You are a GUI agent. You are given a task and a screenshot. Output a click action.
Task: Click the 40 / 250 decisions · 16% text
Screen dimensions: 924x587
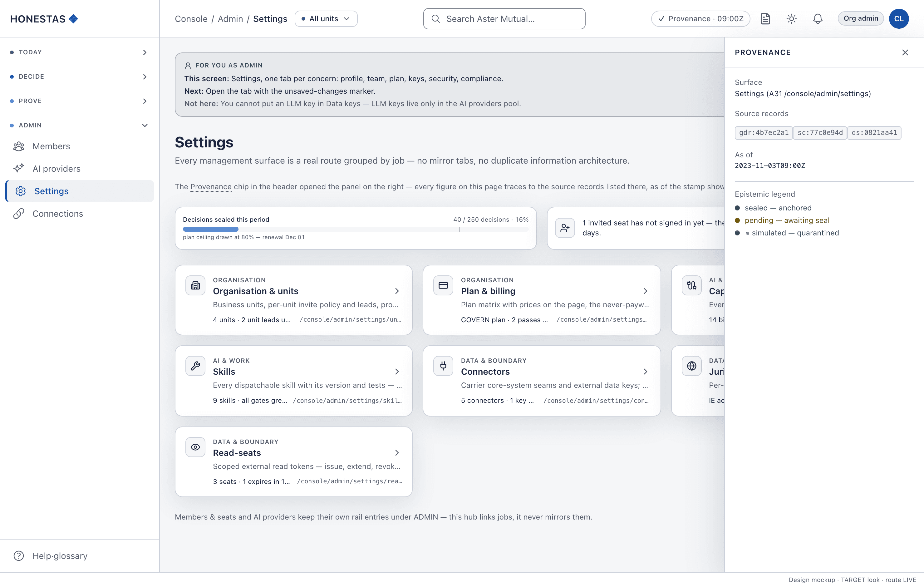pos(491,220)
